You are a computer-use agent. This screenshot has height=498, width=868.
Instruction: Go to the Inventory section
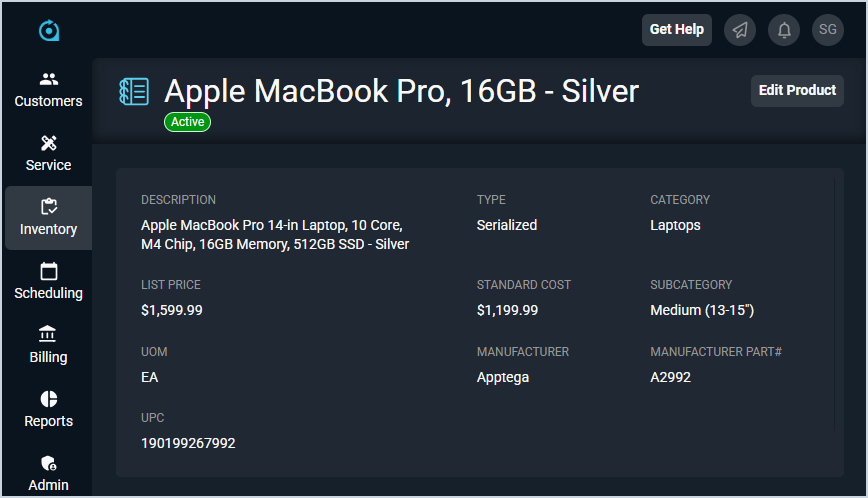click(48, 218)
